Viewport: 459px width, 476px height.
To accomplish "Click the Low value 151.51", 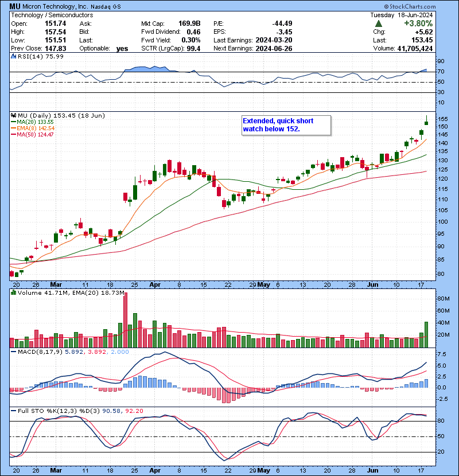I will tap(55, 40).
